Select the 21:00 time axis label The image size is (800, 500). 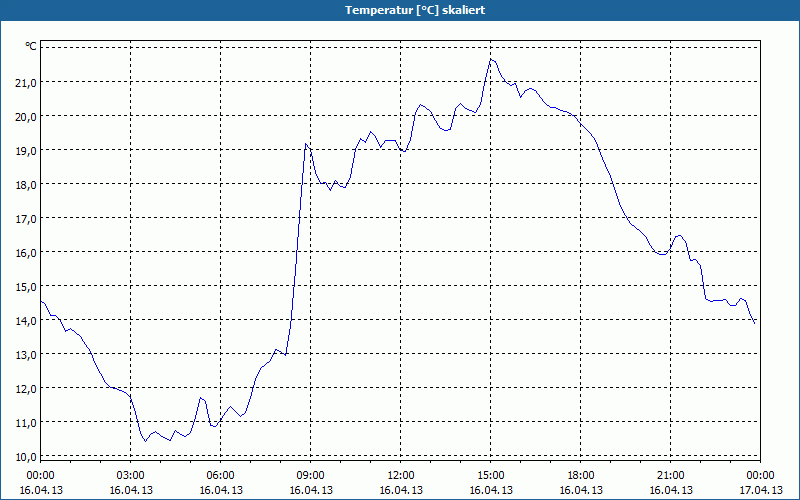pyautogui.click(x=670, y=476)
